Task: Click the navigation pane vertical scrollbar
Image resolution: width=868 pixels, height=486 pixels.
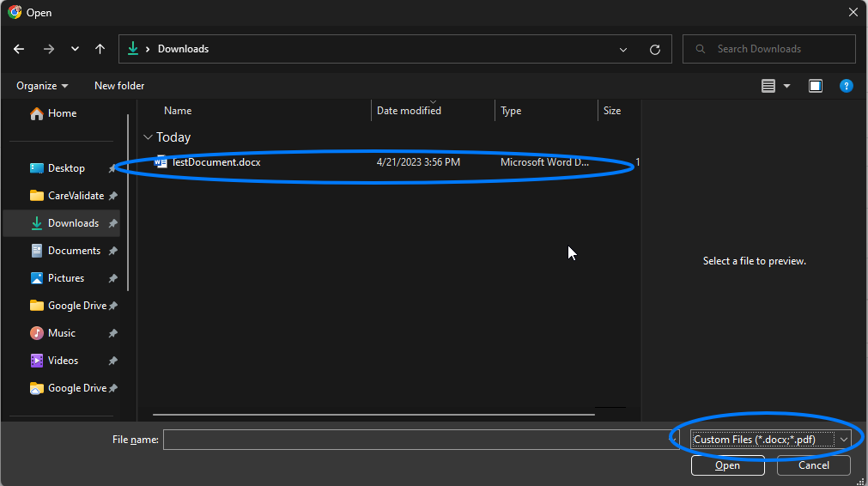Action: 128,202
